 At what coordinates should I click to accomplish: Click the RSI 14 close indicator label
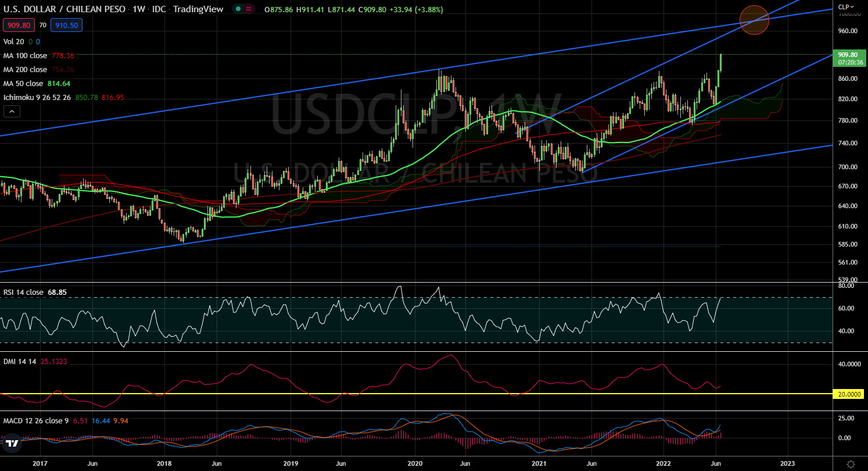click(23, 292)
